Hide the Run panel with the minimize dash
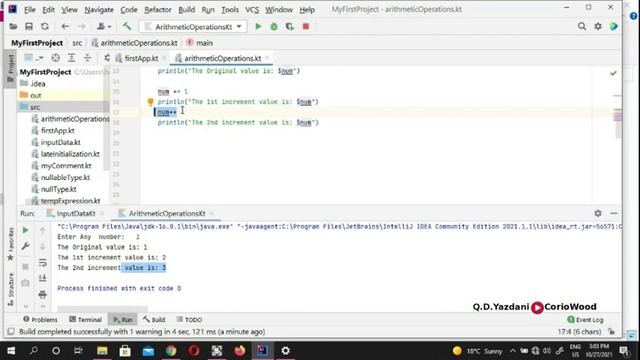The image size is (640, 360). pos(613,213)
